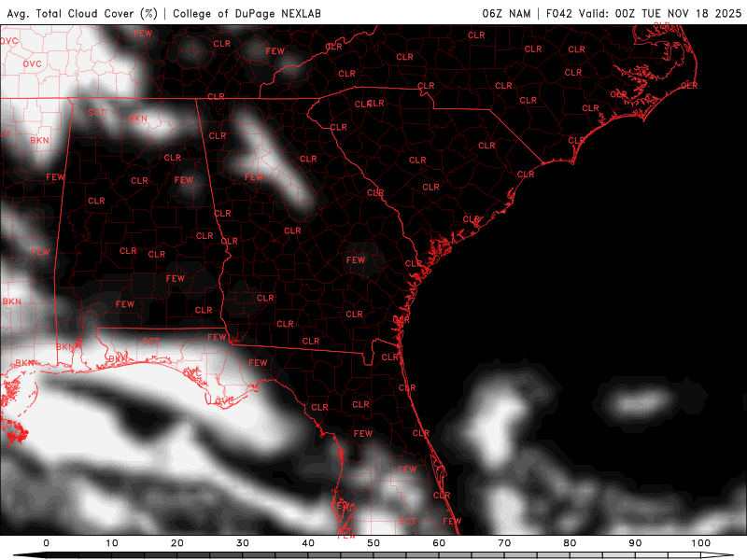The width and height of the screenshot is (747, 560).
Task: Click the "Avg. Total Cloud Cover (%)" title
Action: point(82,13)
